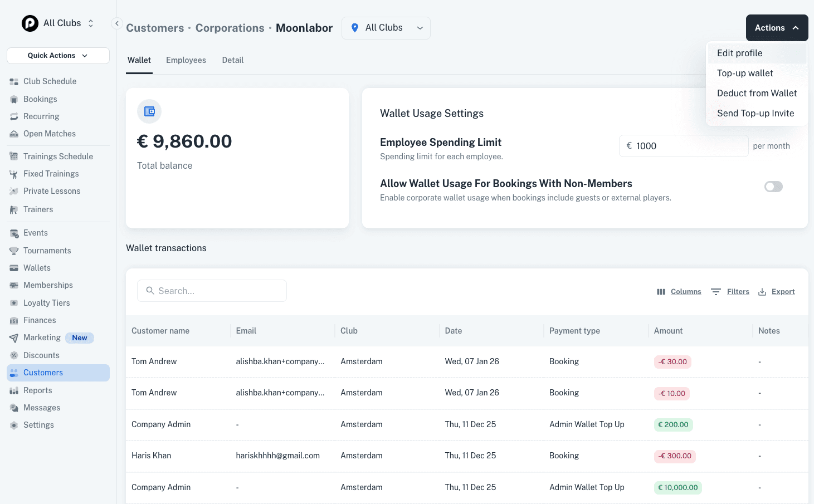Screen dimensions: 814x504
Task: Click the Reports chart icon
Action: [x=14, y=390]
